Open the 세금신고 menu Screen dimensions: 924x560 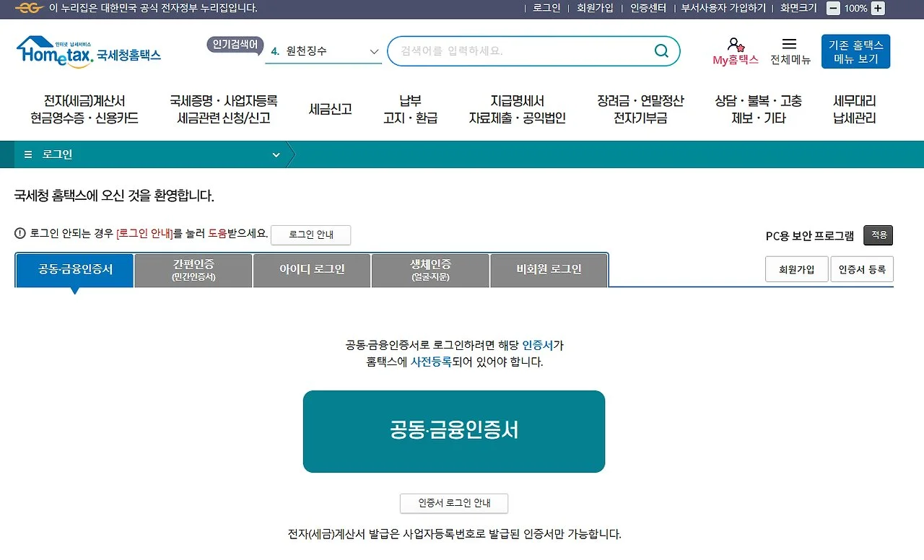330,109
